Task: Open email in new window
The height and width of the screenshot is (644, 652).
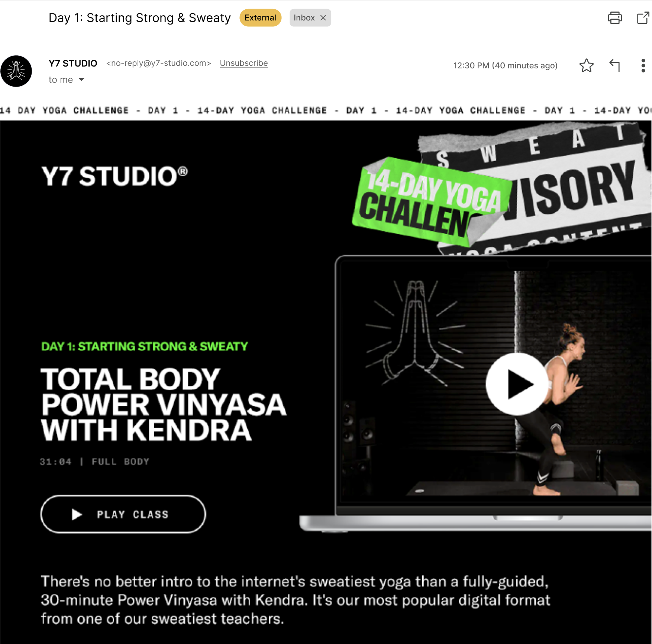Action: coord(643,18)
